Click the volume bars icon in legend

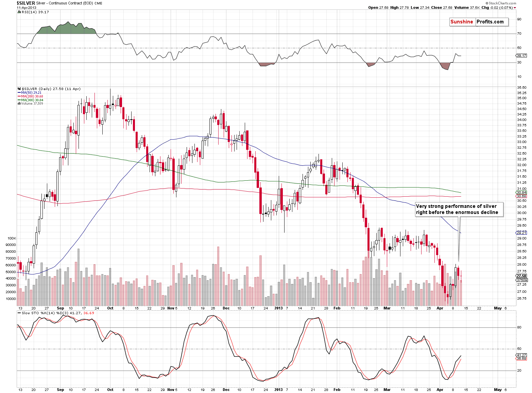click(19, 104)
